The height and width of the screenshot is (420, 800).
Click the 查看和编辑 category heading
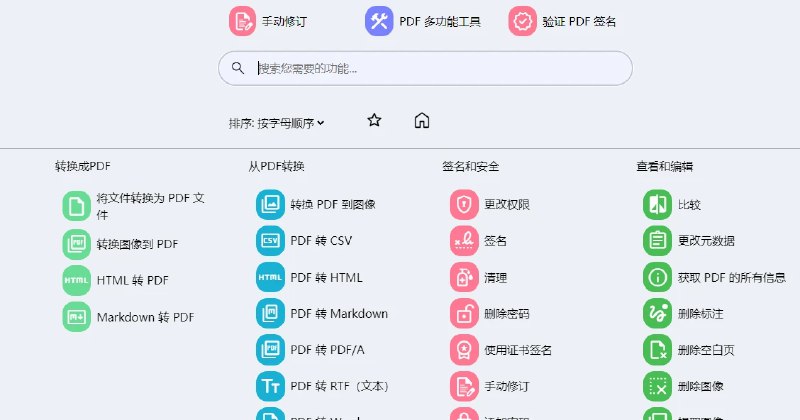(x=664, y=166)
